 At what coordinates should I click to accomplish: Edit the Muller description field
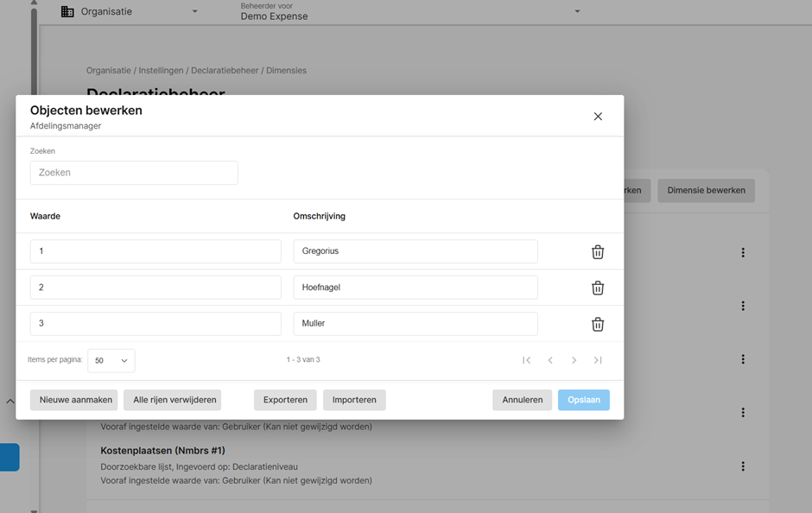coord(416,324)
